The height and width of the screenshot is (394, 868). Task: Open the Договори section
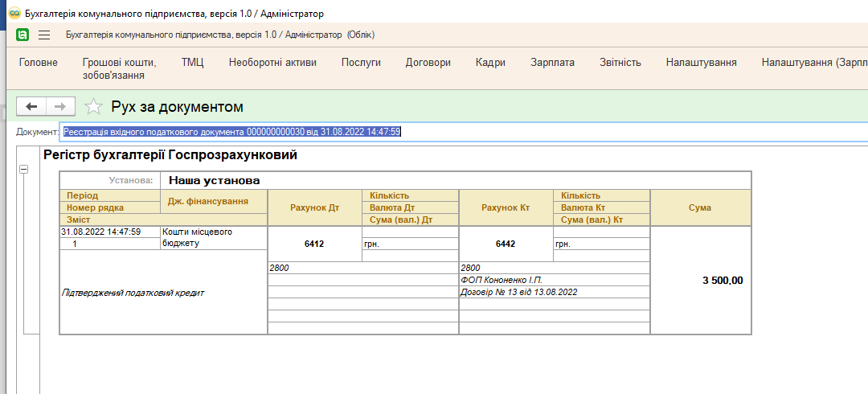(428, 63)
